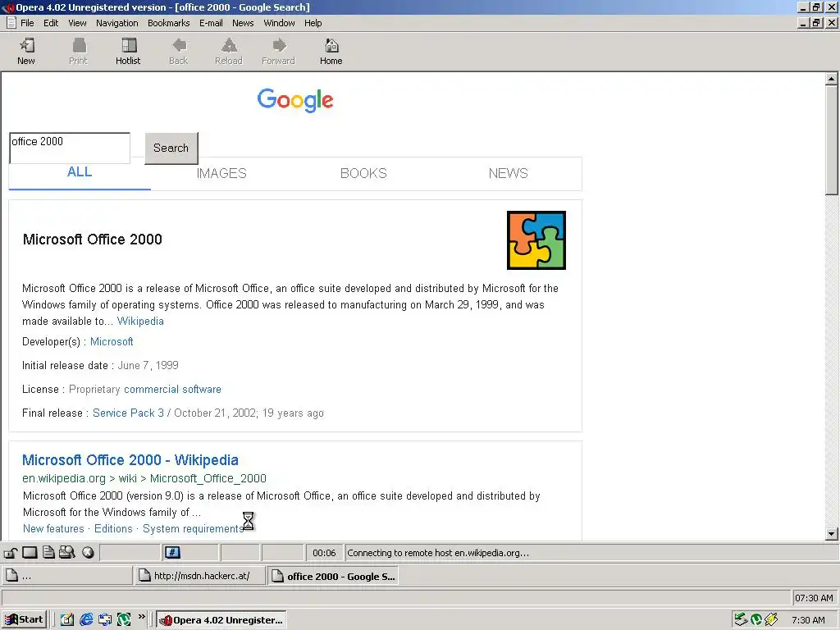Switch to the '...' window tab

pyautogui.click(x=67, y=576)
